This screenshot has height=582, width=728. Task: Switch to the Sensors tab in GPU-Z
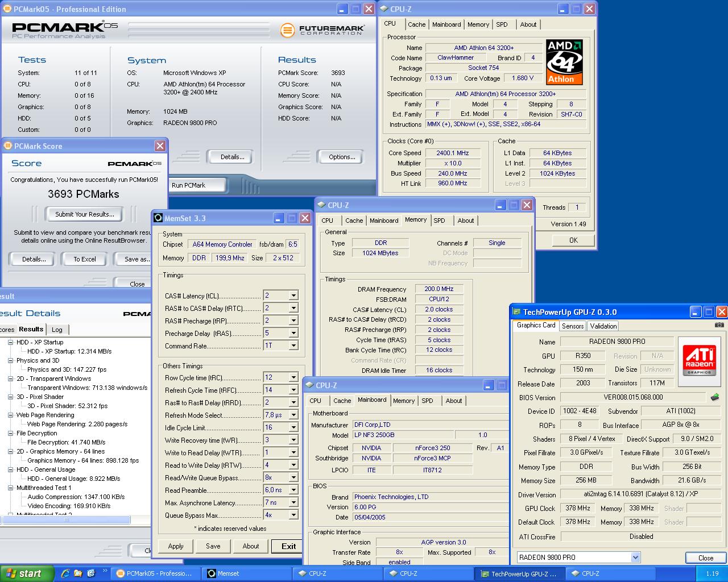573,326
